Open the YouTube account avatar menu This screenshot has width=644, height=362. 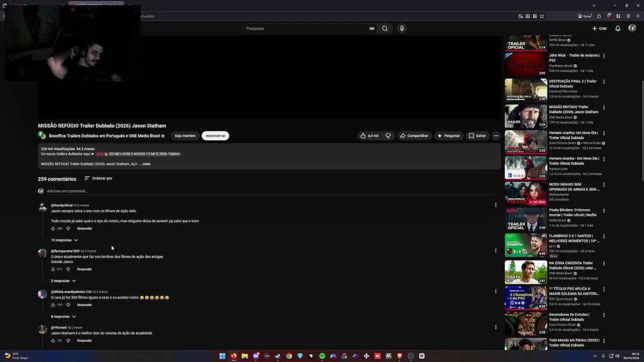[632, 29]
